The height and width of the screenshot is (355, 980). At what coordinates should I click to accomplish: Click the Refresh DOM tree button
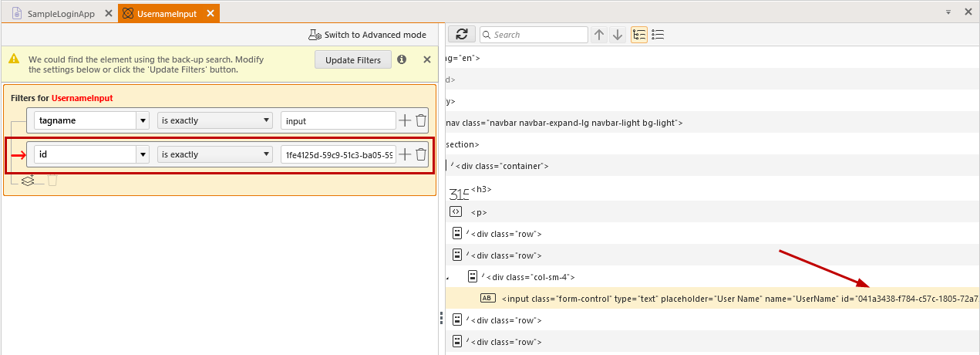461,35
